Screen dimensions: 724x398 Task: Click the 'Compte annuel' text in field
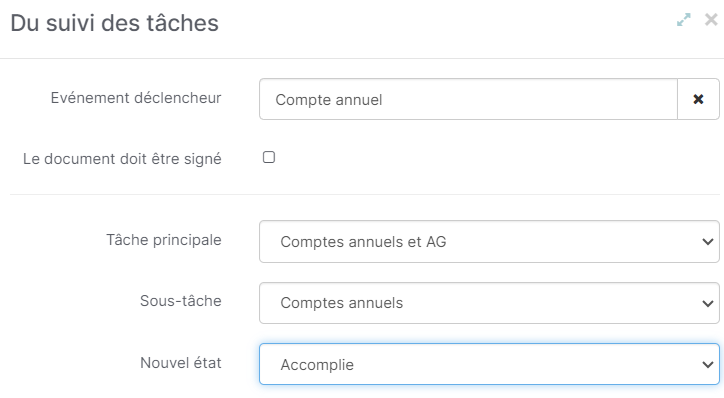(329, 100)
